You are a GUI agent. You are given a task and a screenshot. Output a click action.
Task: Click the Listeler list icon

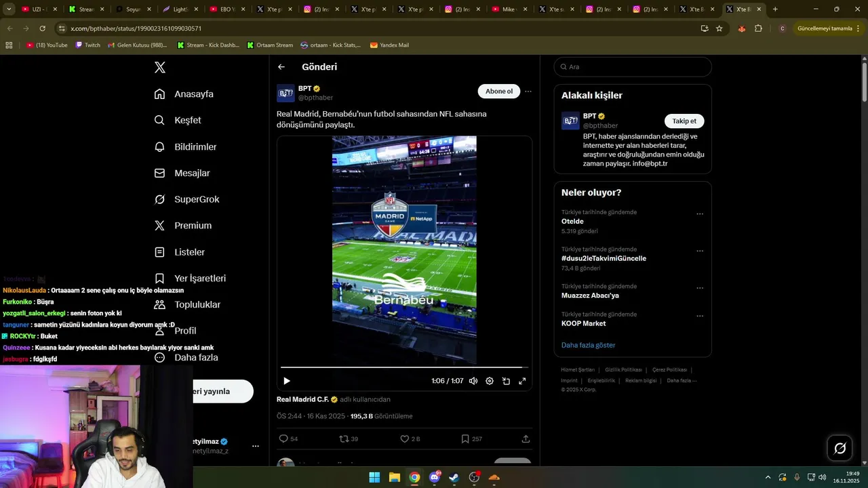[159, 252]
